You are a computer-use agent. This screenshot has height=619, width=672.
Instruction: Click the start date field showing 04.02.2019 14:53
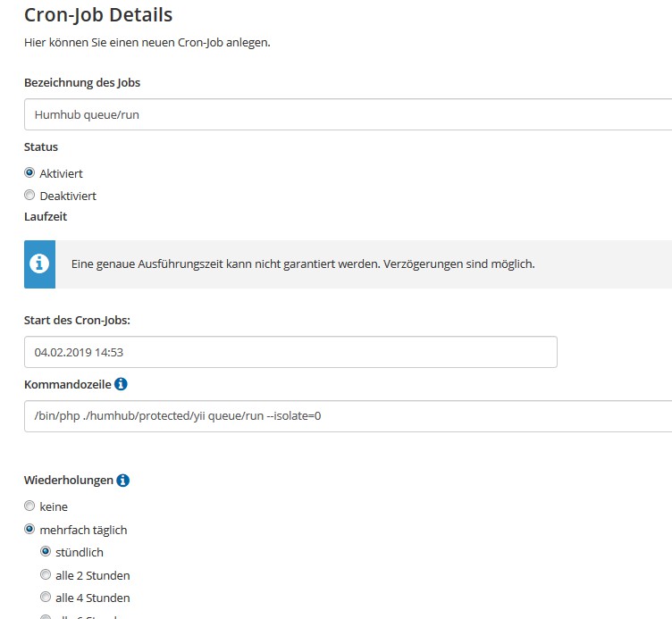tap(290, 352)
